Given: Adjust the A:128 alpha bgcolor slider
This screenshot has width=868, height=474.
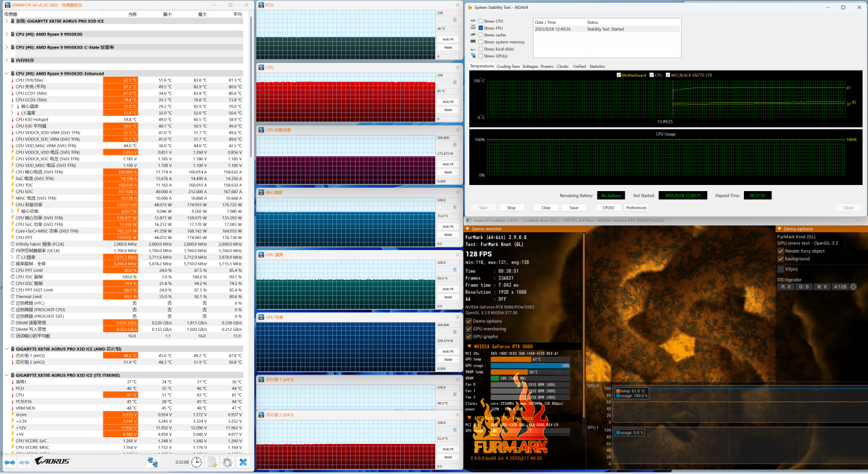Looking at the screenshot, I should coord(839,286).
